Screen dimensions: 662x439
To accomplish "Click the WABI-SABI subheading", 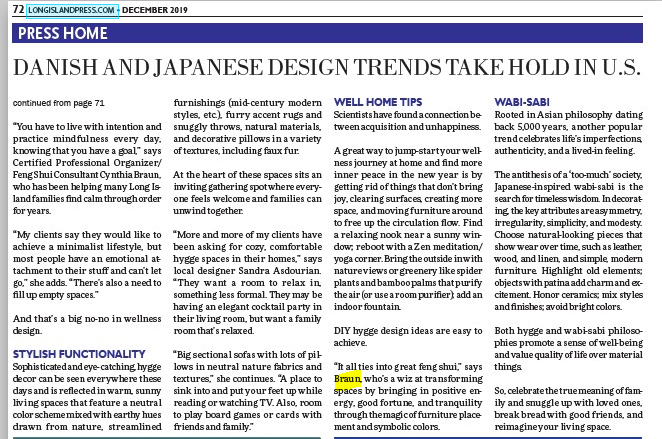I will [x=521, y=103].
